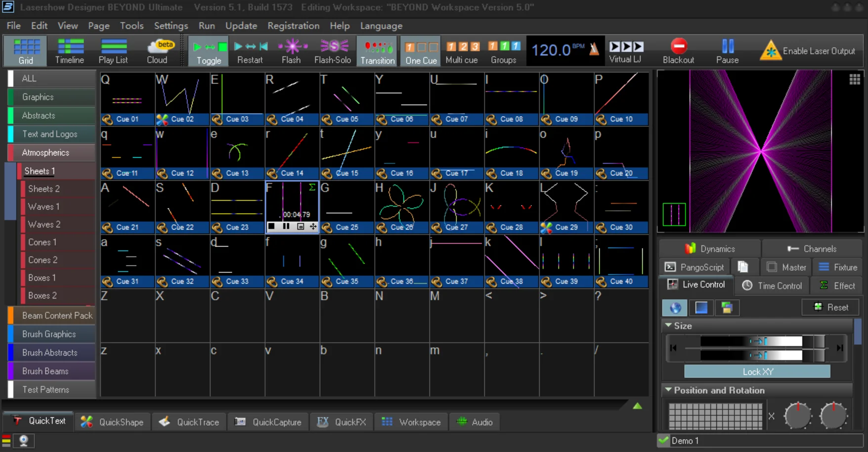Stop the playing cue 24
Image resolution: width=868 pixels, height=452 pixels.
(271, 226)
